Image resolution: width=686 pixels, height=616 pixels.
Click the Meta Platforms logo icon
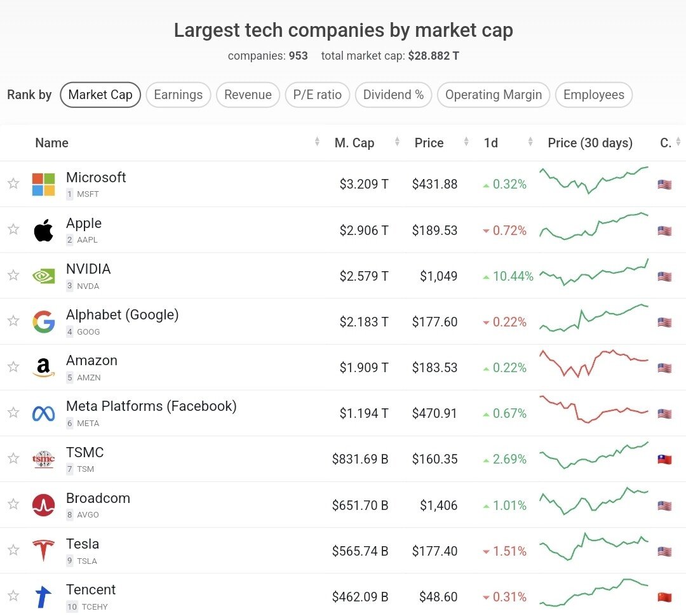(x=43, y=413)
